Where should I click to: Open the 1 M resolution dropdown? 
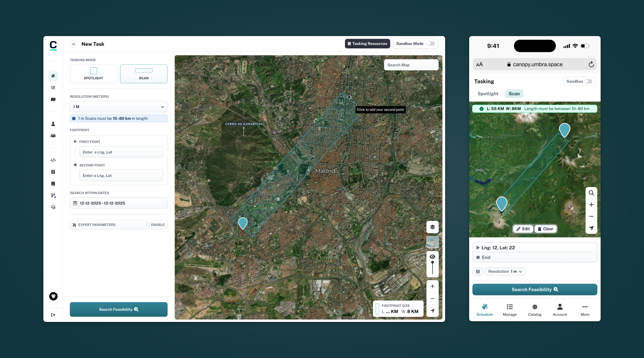pos(118,107)
